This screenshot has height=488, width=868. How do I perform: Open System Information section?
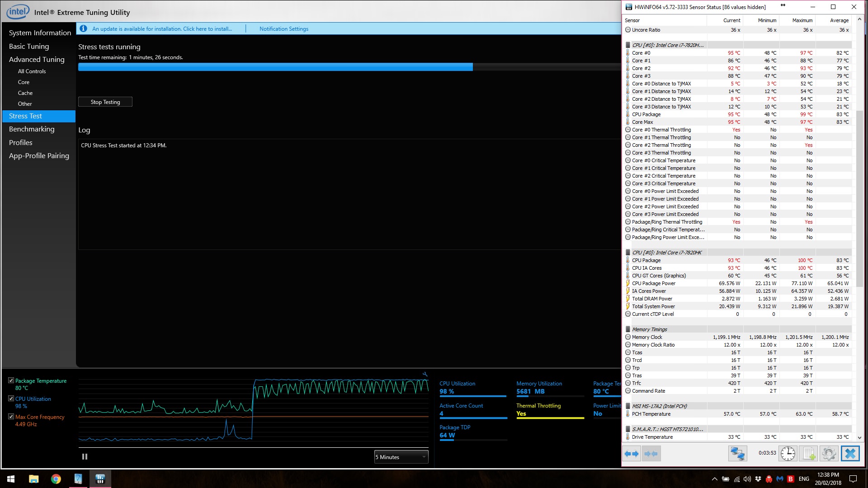[40, 33]
